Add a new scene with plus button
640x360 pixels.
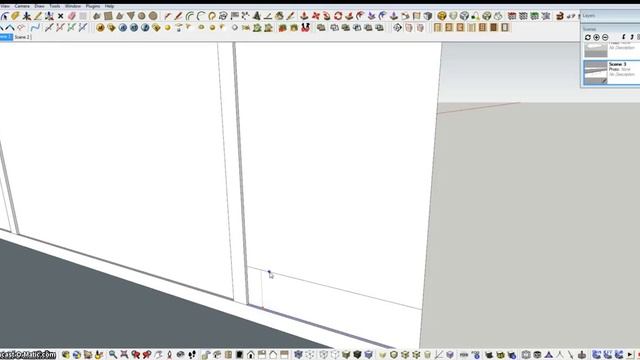click(596, 37)
